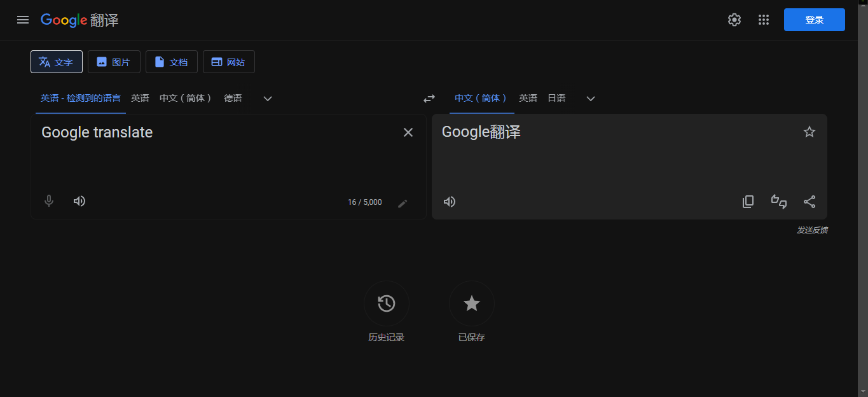Copy the translation result

click(x=748, y=202)
